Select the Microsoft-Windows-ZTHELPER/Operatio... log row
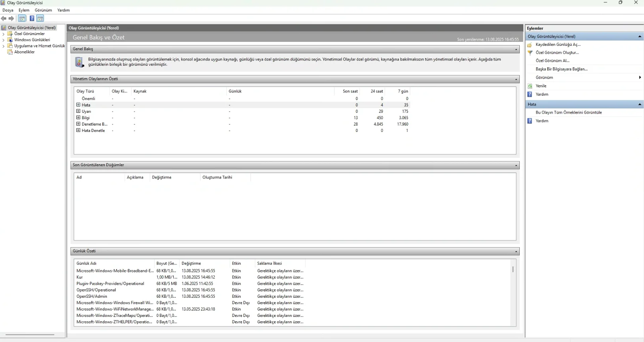The image size is (644, 342). (x=190, y=322)
